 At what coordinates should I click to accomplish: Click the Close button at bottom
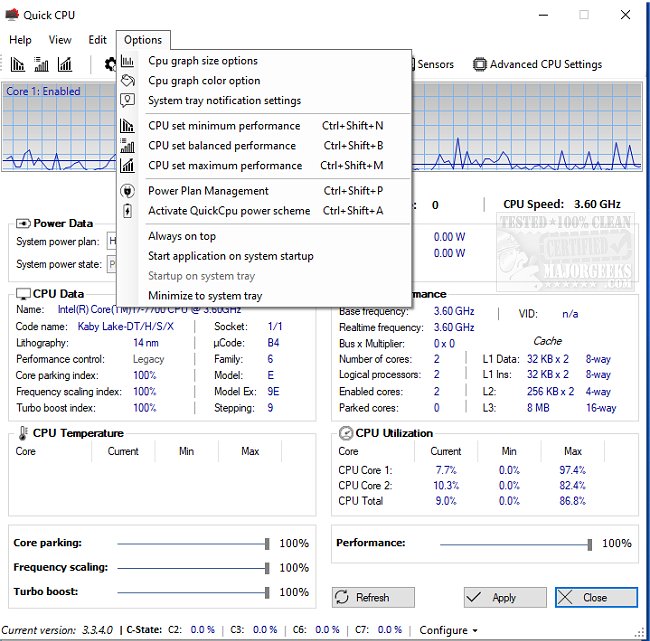click(596, 597)
